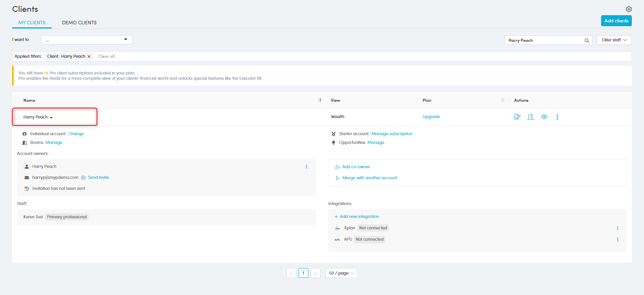Change the 50 / page size selector
The width and height of the screenshot is (644, 295).
pyautogui.click(x=341, y=273)
